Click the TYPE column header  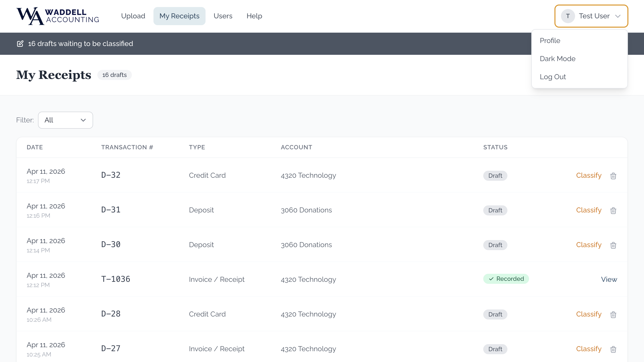point(197,147)
